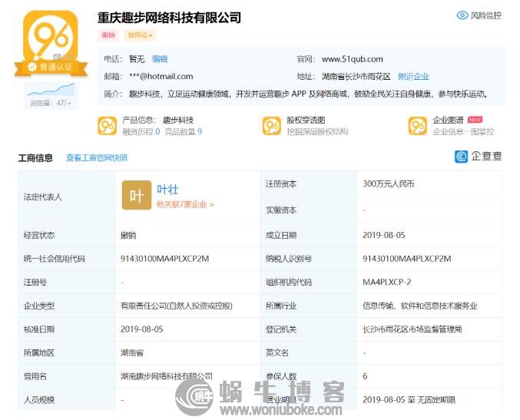Select company title 重庆趣步网络科技有限公司
520x420 pixels.
[x=169, y=18]
